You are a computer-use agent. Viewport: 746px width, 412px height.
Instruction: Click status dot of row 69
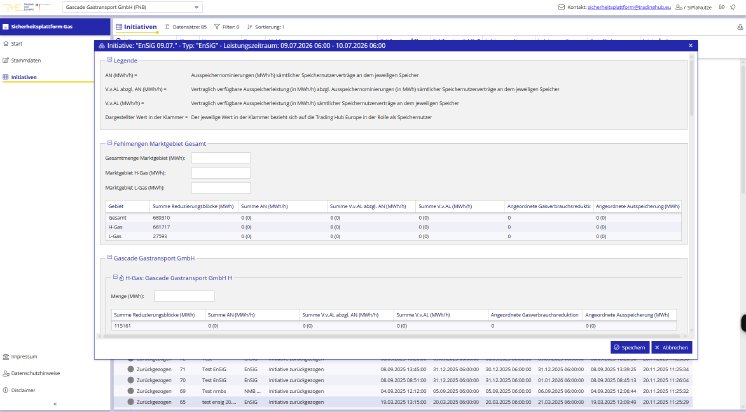tap(130, 391)
